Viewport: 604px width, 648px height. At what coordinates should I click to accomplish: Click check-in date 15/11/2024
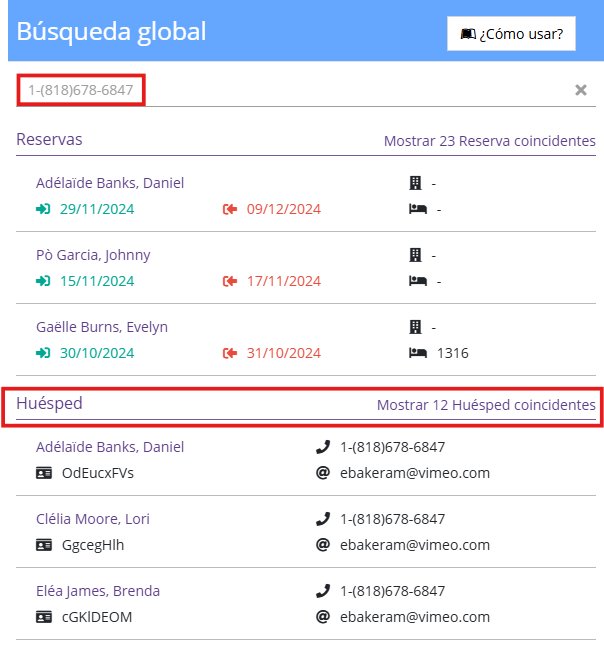pos(97,281)
